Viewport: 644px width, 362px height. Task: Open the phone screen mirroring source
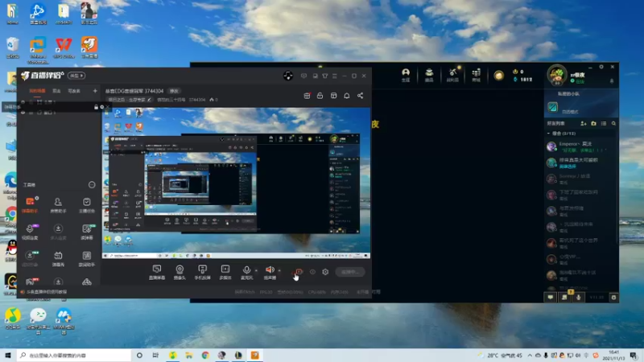(202, 269)
